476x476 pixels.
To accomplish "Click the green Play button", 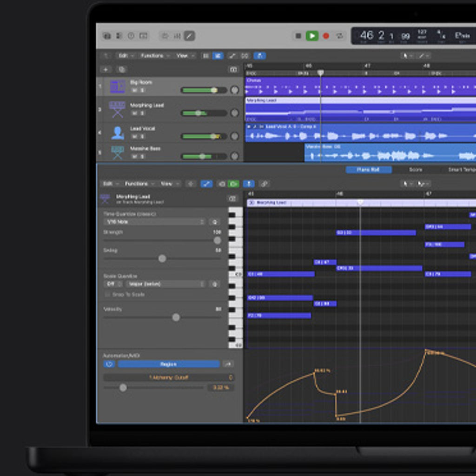I will pyautogui.click(x=312, y=36).
